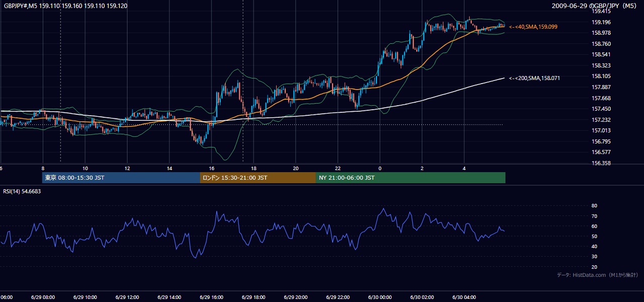Viewport: 644px width, 302px height.
Task: Click hour tick 12 under the price chart
Action: click(127, 169)
